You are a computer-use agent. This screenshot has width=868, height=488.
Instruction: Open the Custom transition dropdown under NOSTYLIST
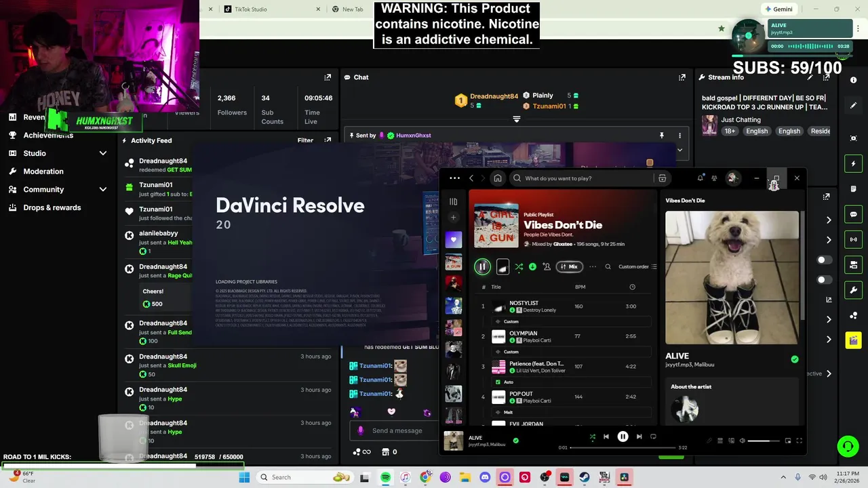571,321
